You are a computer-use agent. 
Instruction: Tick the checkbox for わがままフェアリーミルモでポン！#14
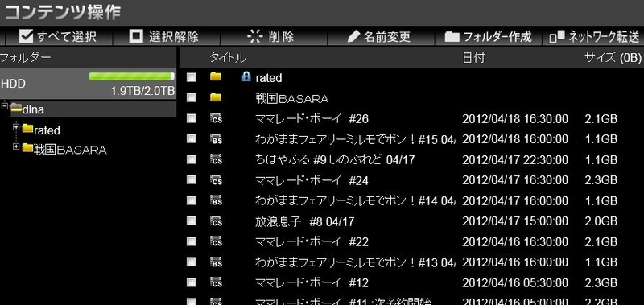tap(191, 200)
